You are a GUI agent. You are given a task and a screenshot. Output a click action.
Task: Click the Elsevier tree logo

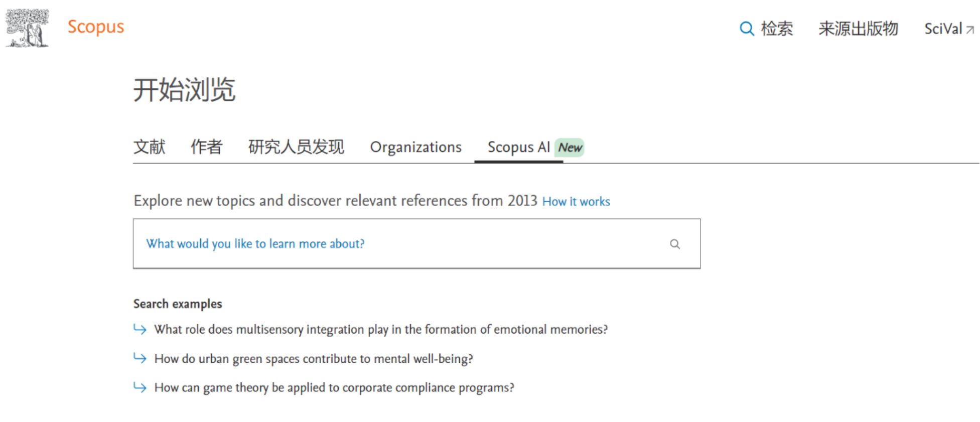click(28, 28)
